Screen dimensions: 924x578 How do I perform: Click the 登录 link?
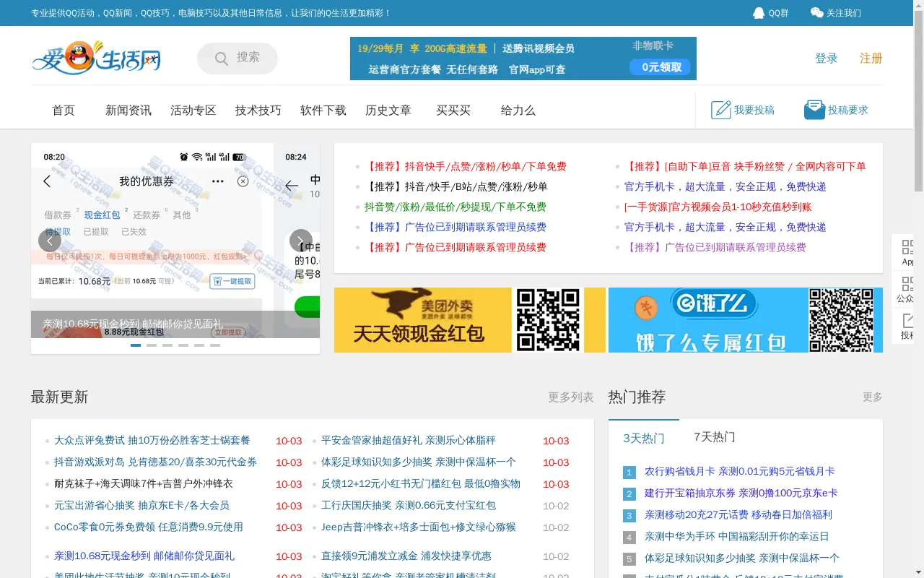[827, 59]
